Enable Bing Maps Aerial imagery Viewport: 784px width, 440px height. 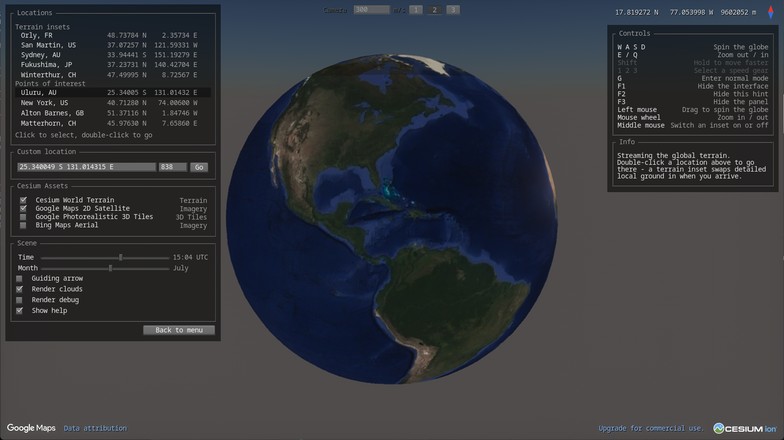coord(23,226)
